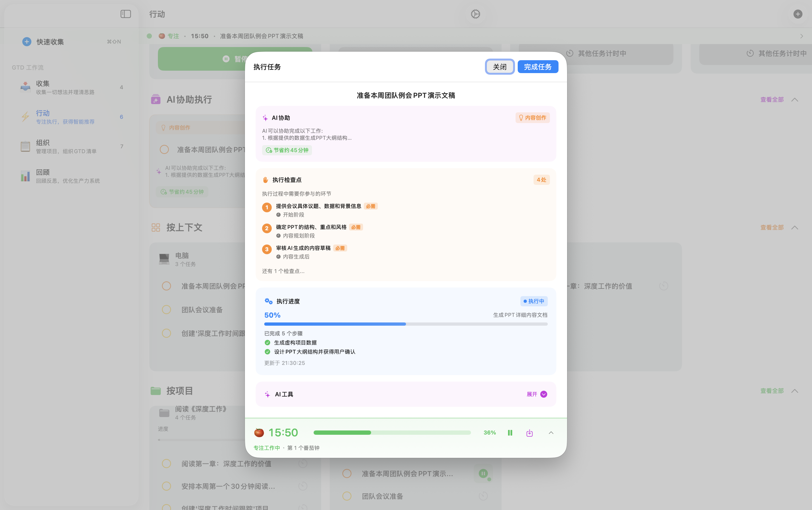
Task: Select 行动 in the sidebar menu
Action: point(43,113)
